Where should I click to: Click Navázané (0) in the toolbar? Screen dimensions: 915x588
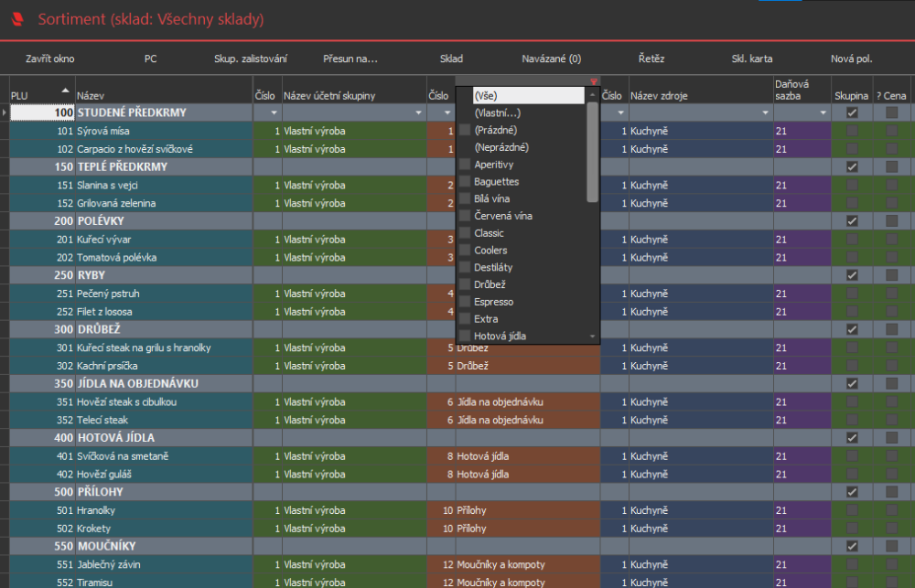[552, 59]
